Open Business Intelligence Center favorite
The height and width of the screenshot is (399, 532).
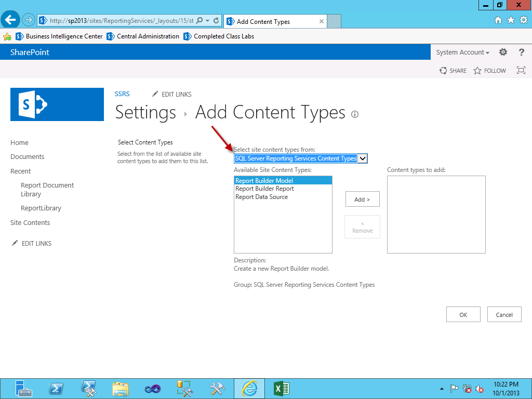click(x=59, y=36)
